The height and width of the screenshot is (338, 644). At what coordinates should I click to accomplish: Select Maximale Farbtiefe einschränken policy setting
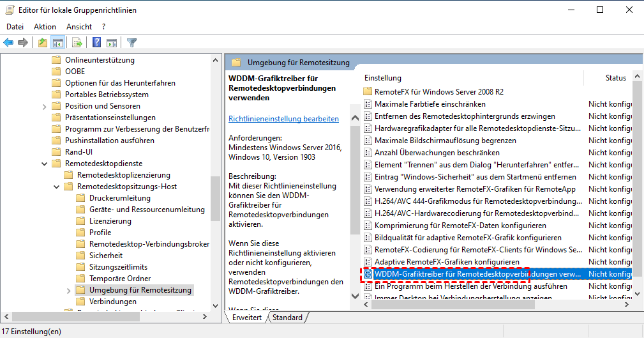[430, 104]
